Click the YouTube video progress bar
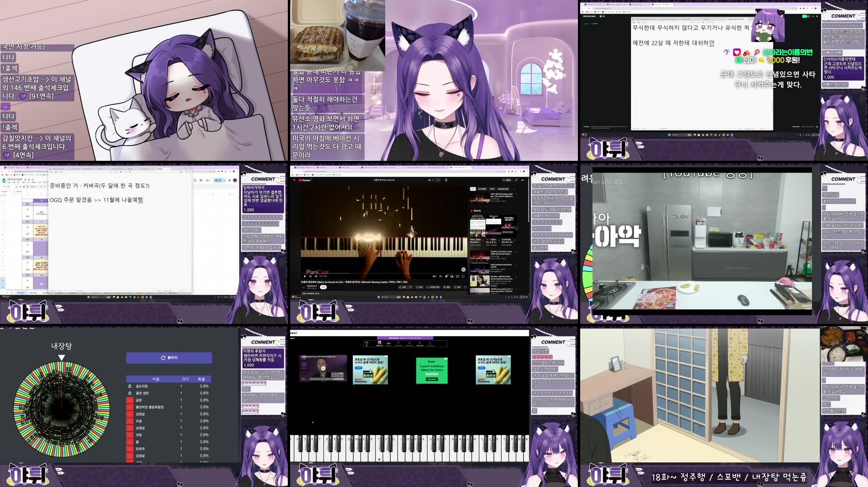Image resolution: width=868 pixels, height=487 pixels. click(384, 273)
